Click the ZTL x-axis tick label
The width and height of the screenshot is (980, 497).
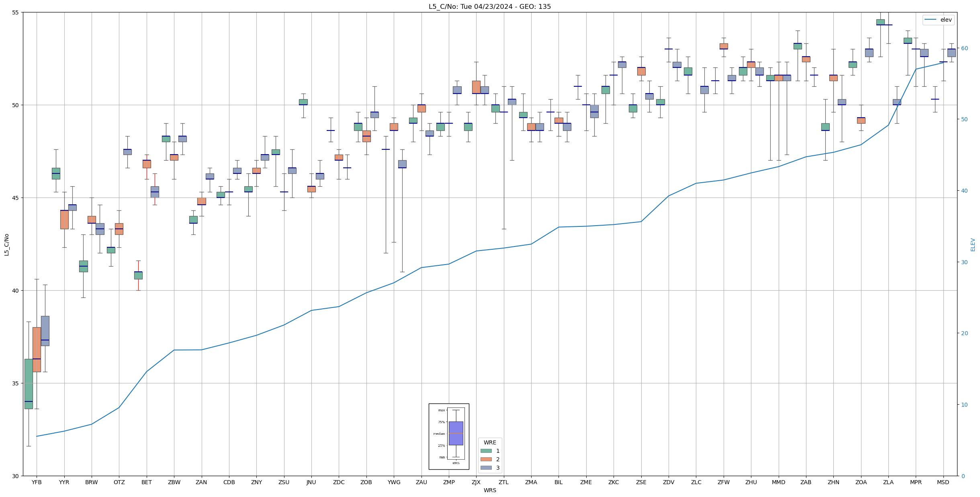point(503,483)
